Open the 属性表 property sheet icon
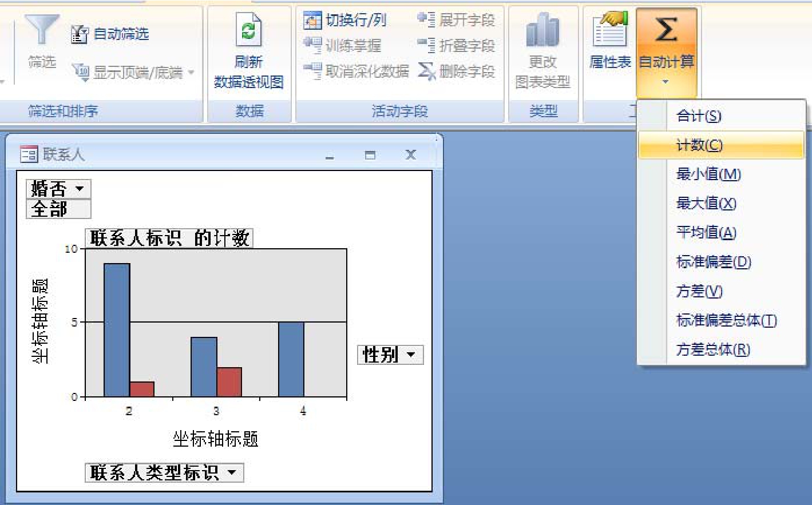 click(610, 30)
